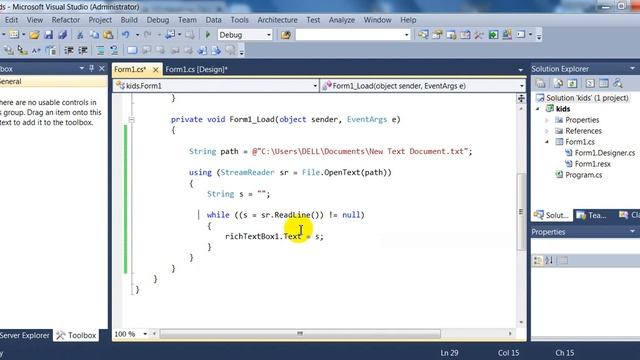
Task: Click the Copy toolbar icon
Action: tap(94, 35)
